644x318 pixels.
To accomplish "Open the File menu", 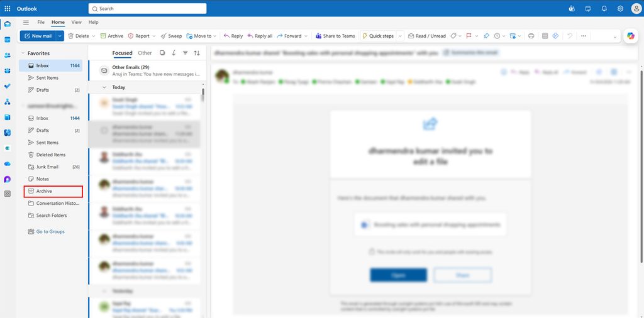I will tap(41, 22).
